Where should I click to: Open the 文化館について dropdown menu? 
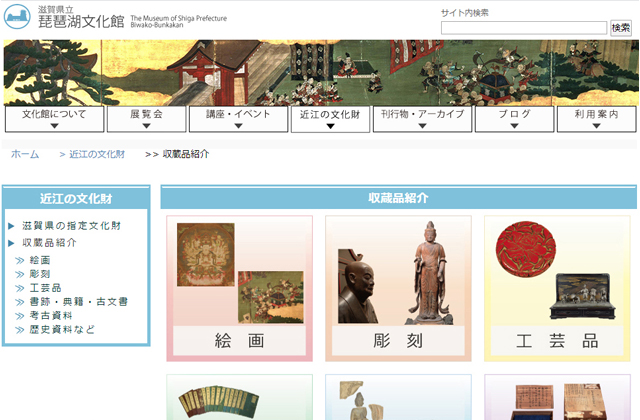click(x=55, y=119)
